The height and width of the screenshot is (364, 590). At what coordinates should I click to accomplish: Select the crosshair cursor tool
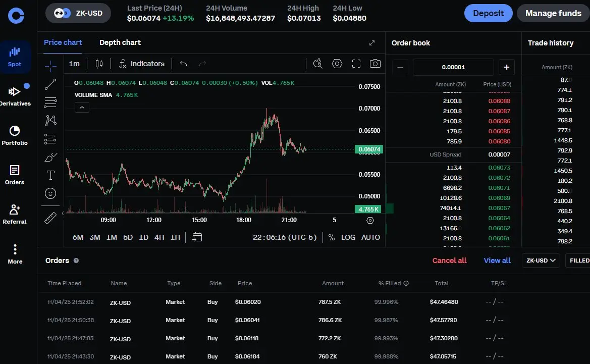coord(50,66)
